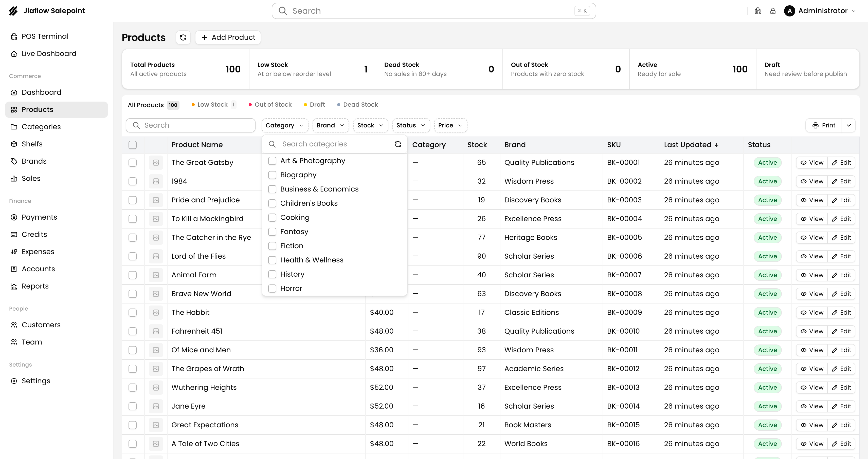Collapse the Category filter dropdown

coord(285,125)
